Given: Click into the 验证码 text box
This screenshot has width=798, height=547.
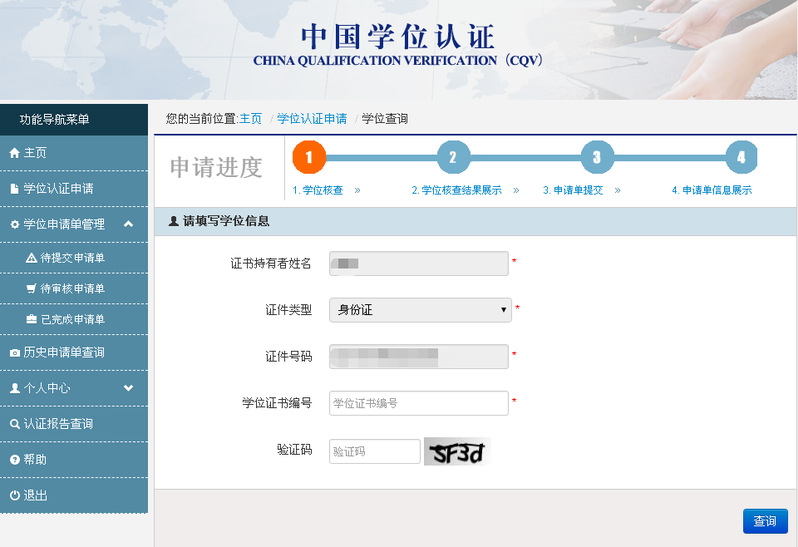Looking at the screenshot, I should point(374,451).
